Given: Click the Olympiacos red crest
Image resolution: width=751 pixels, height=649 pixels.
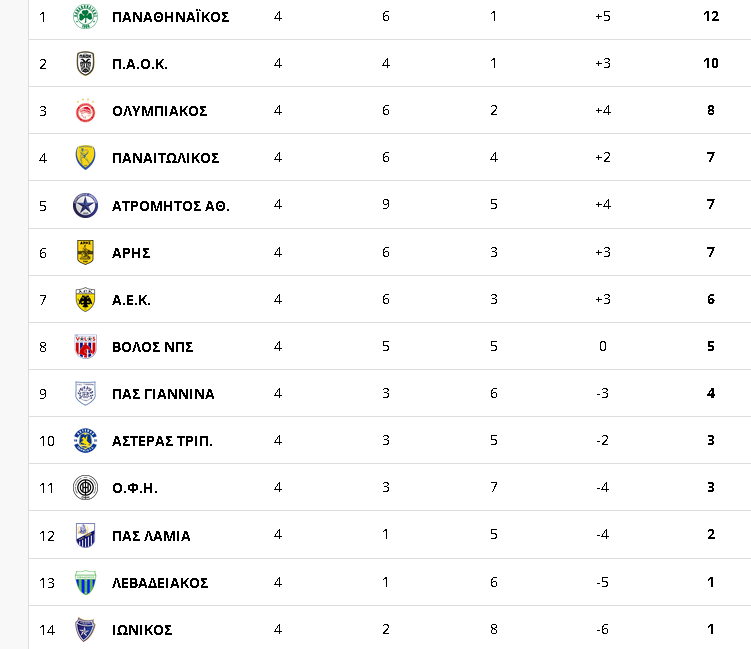Looking at the screenshot, I should click(x=85, y=111).
